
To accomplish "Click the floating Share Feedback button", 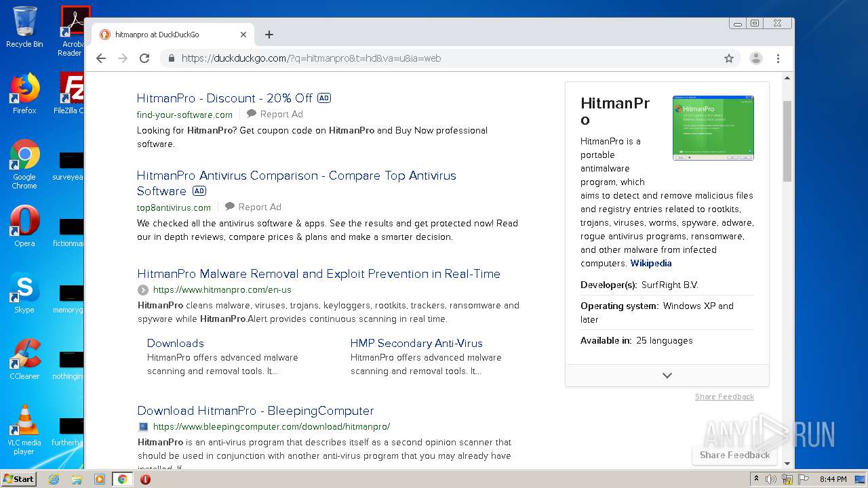I will tap(734, 455).
